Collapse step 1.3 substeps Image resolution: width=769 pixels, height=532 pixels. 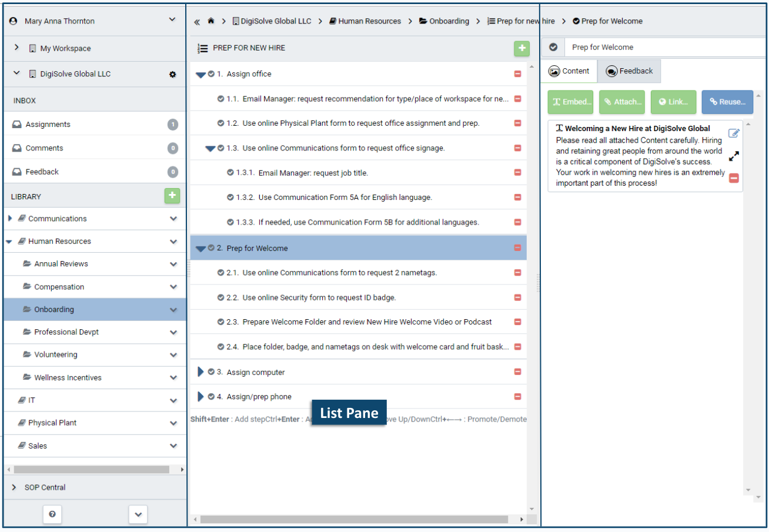click(210, 149)
